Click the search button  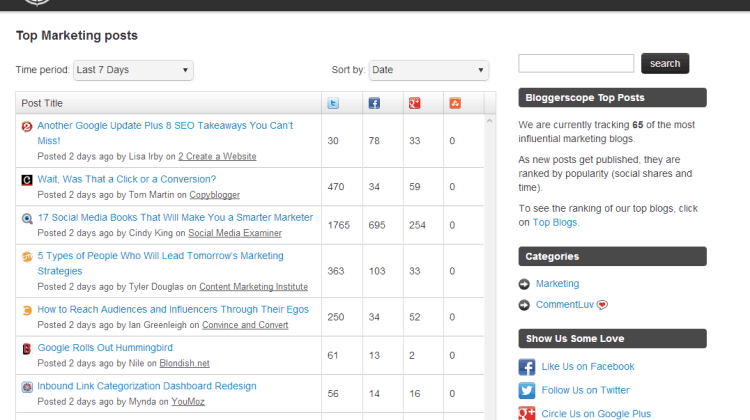(x=665, y=63)
